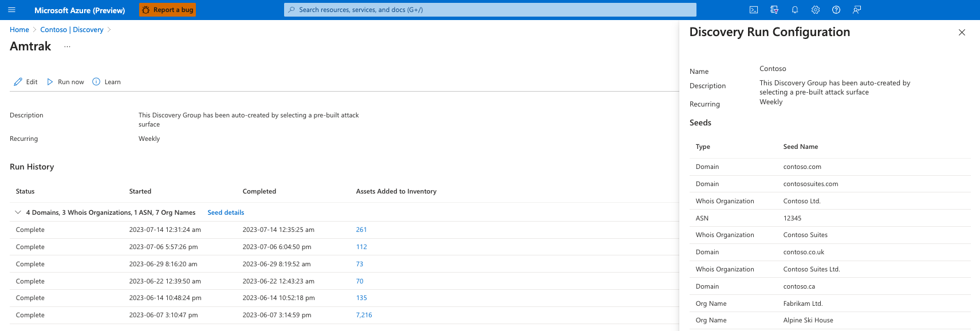Click the Started column header
The image size is (980, 331).
click(140, 191)
